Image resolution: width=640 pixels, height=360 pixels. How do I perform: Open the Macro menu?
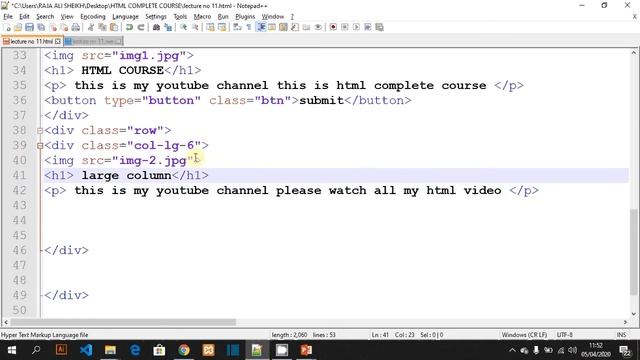pos(202,16)
